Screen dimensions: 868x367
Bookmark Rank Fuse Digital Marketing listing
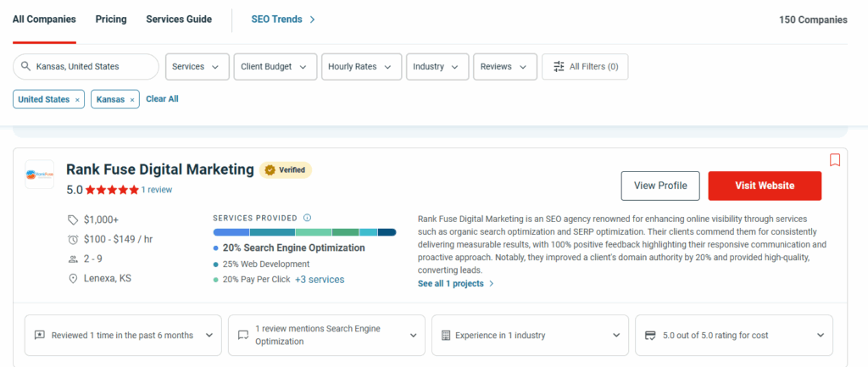tap(834, 160)
